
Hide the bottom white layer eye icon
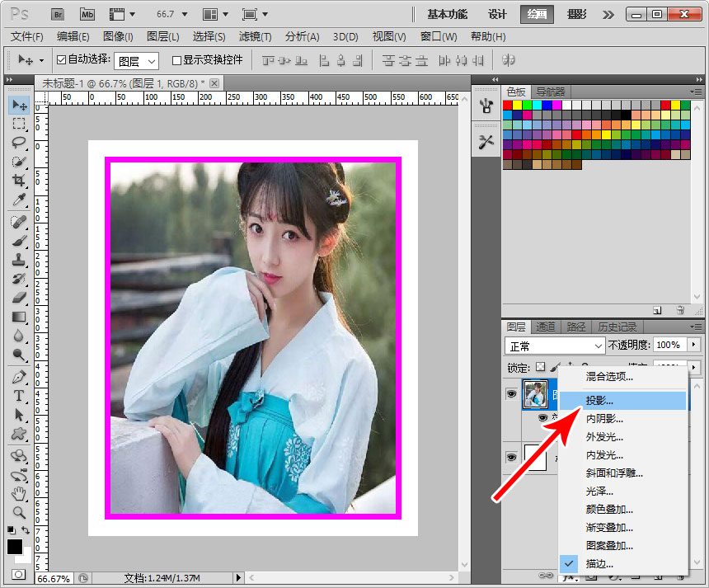point(511,457)
